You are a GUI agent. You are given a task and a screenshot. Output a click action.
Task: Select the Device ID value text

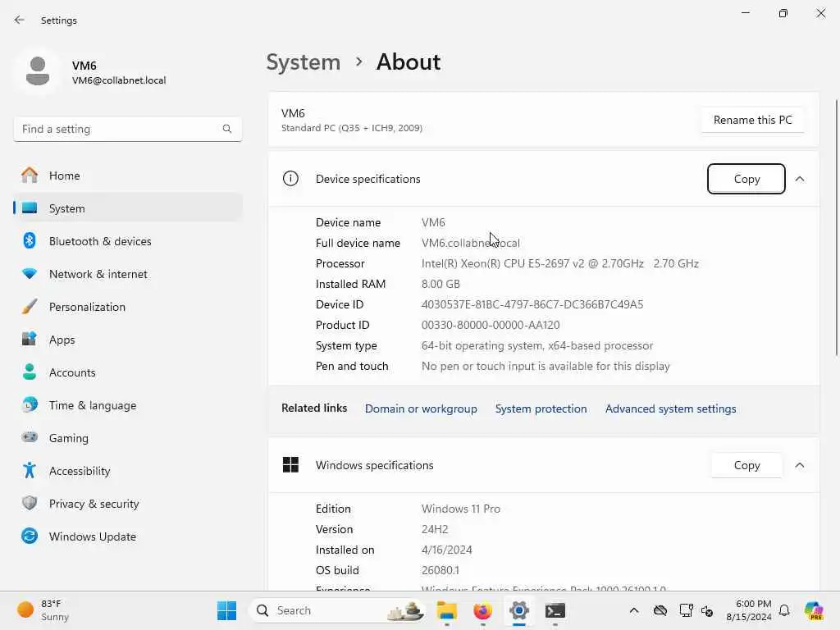point(532,304)
